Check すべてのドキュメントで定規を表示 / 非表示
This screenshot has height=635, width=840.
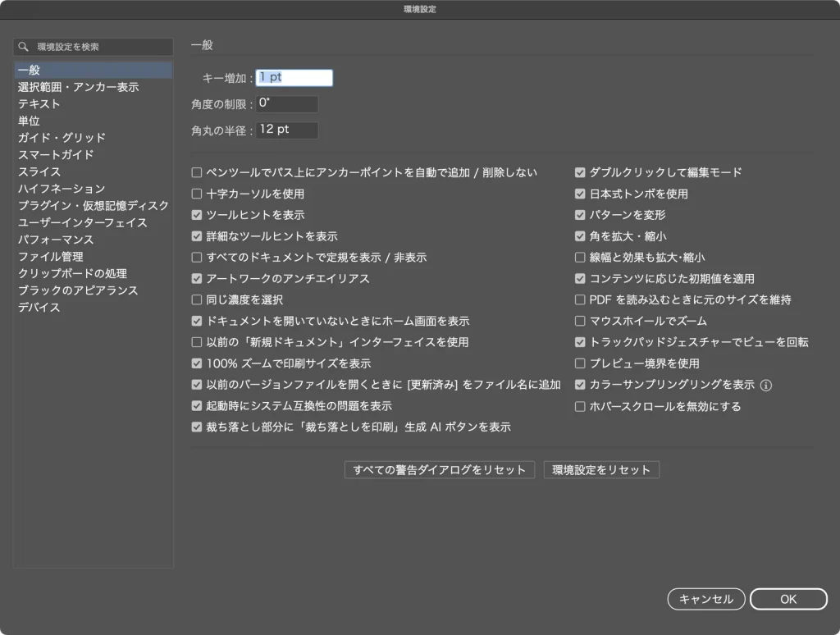click(x=197, y=258)
